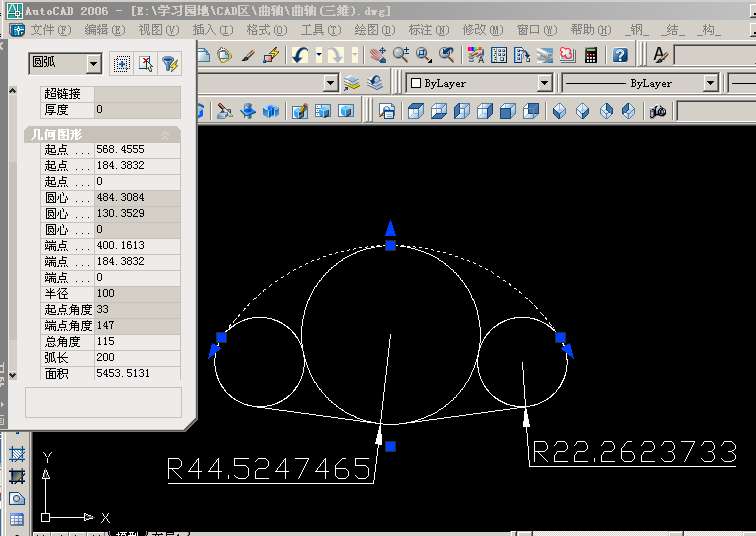756x536 pixels.
Task: Click the blue Help question mark icon
Action: coord(620,55)
